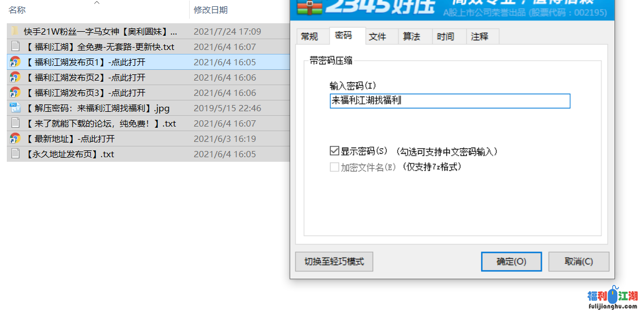This screenshot has width=644, height=315.
Task: Click the JPG image icon for 解压密码 file
Action: pyautogui.click(x=15, y=108)
